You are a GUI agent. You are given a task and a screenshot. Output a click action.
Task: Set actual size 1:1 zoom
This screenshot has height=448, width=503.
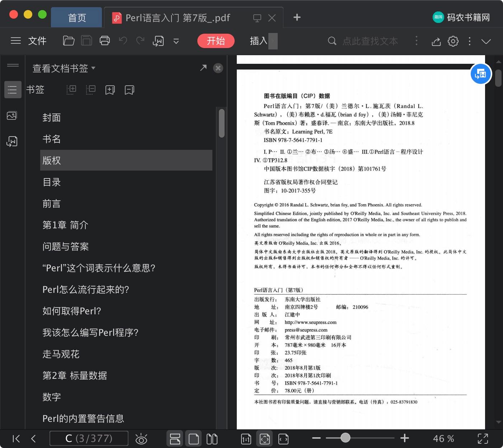tap(246, 439)
